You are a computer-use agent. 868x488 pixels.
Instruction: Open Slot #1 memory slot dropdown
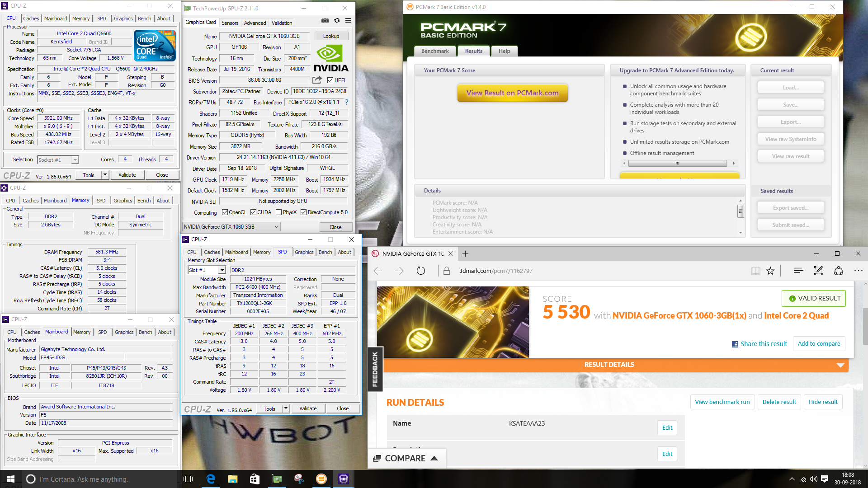click(x=207, y=270)
